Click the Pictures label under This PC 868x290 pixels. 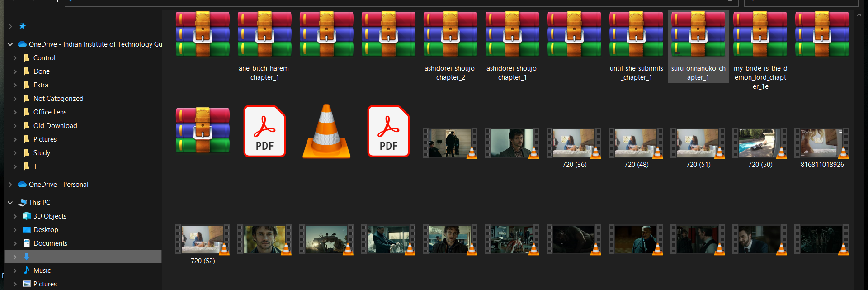coord(45,284)
